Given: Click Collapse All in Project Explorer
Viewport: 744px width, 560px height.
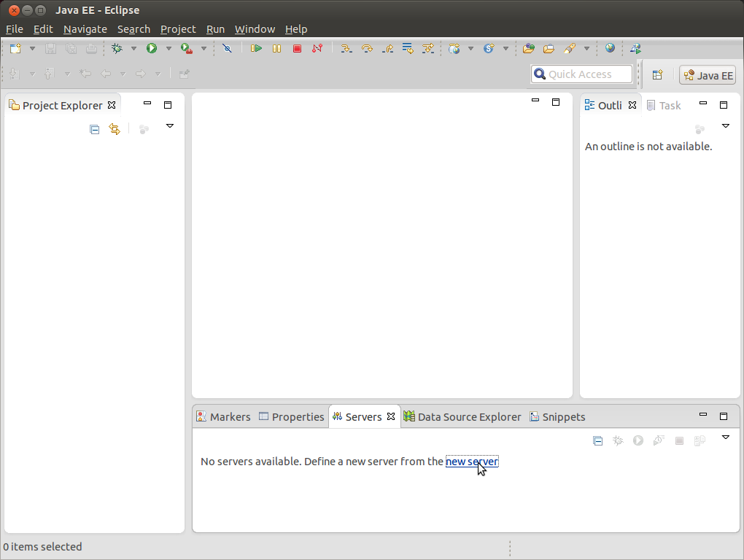Looking at the screenshot, I should click(94, 129).
